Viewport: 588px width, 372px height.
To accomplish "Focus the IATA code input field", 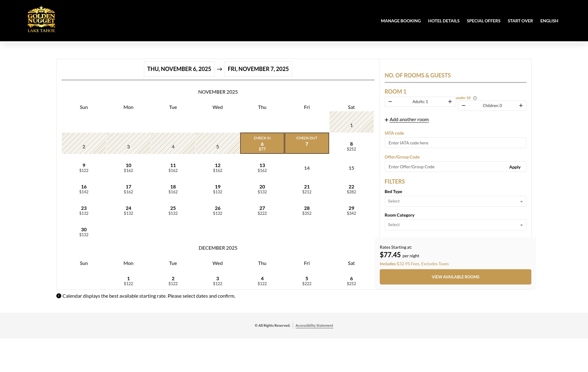I will [x=455, y=143].
